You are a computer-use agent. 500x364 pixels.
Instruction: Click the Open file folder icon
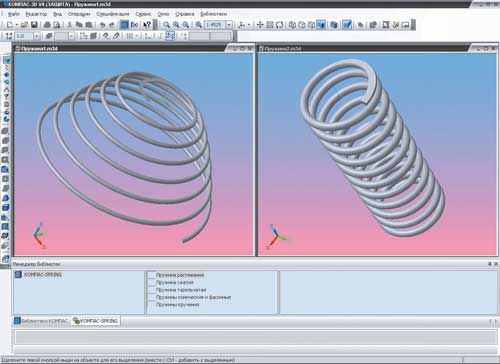pos(24,25)
